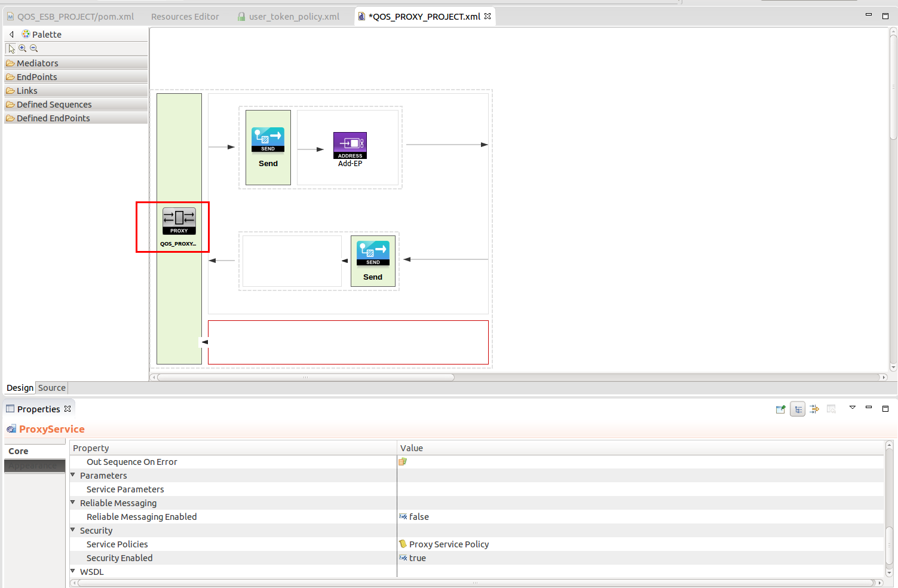The image size is (898, 588).
Task: Open the user_token_policy.xml editor tab
Action: point(293,16)
